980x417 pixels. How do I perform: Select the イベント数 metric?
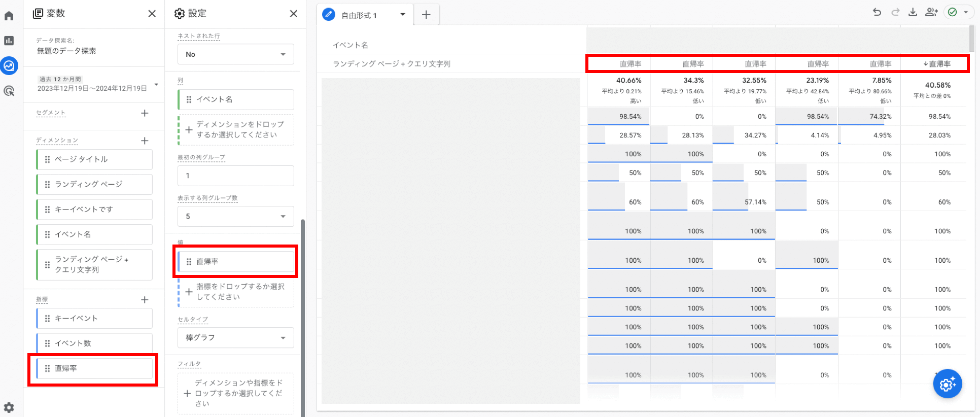pos(94,343)
